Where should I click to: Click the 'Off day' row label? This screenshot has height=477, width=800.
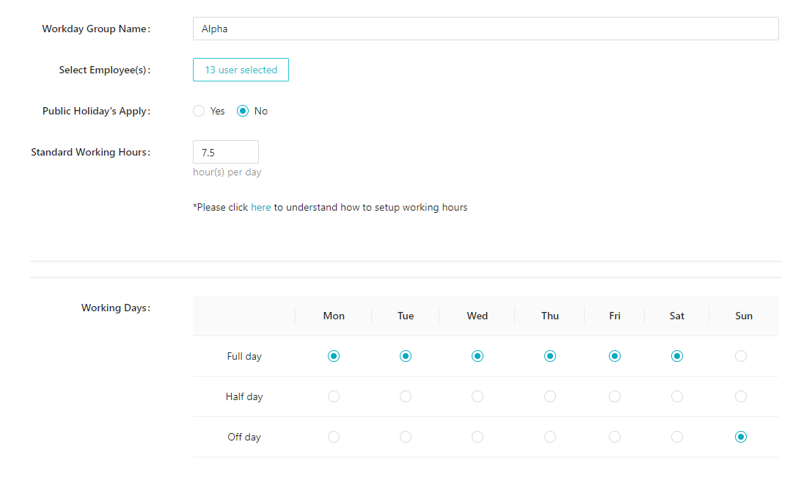coord(244,437)
